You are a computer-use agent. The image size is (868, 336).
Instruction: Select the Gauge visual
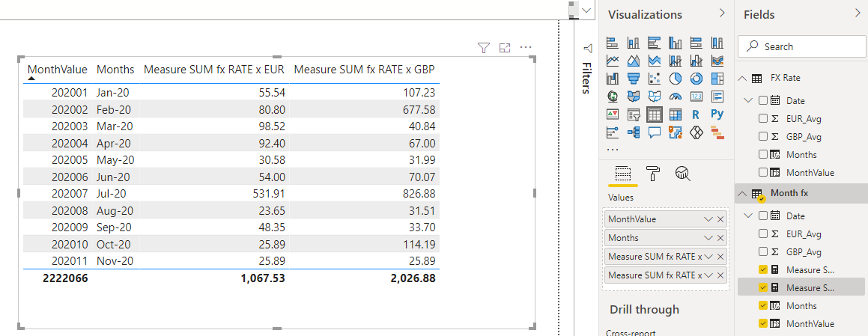click(676, 97)
